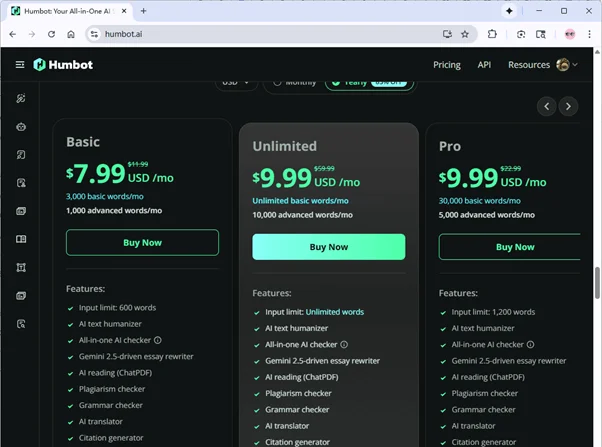Viewport: 602px width, 447px height.
Task: Go to Pricing in the top navigation
Action: pyautogui.click(x=447, y=65)
